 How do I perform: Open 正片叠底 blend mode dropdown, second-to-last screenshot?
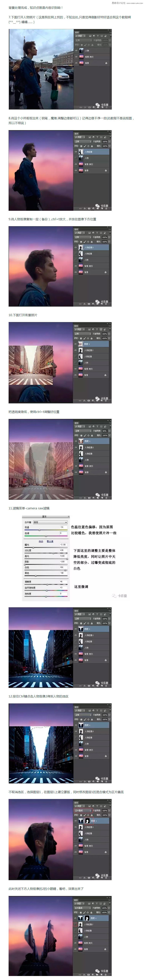(x=83, y=811)
